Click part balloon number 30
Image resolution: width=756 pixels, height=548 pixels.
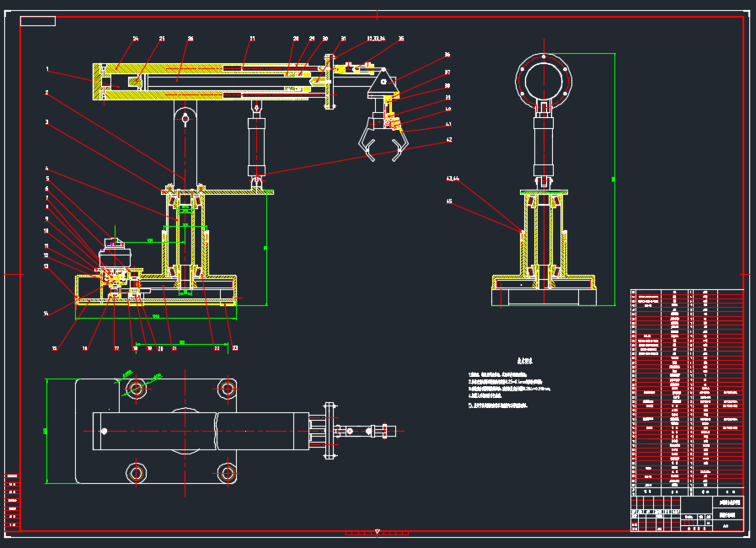click(x=325, y=39)
